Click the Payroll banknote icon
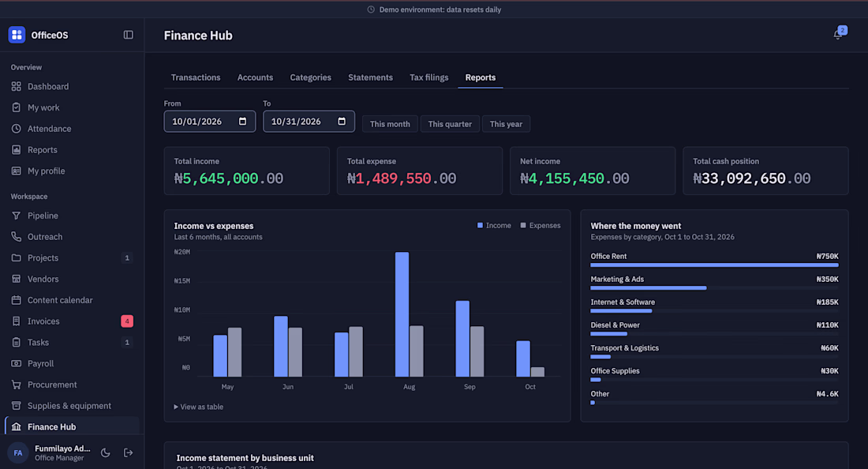The width and height of the screenshot is (868, 469). (x=16, y=363)
